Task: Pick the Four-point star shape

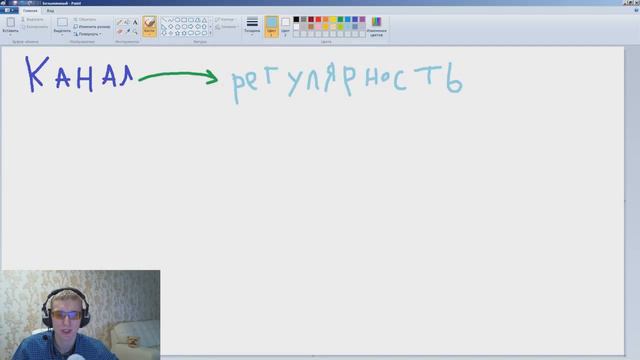Action: click(x=171, y=33)
